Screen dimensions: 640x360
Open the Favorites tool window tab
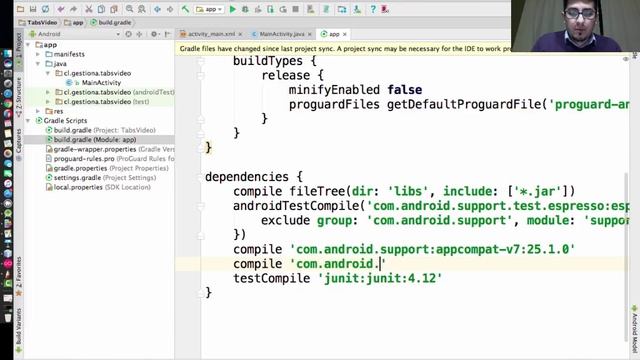pos(19,276)
